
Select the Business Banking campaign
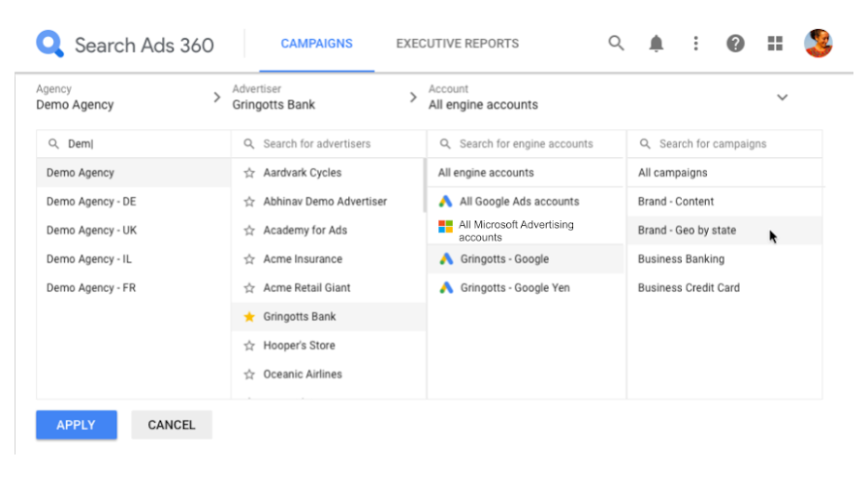coord(724,259)
